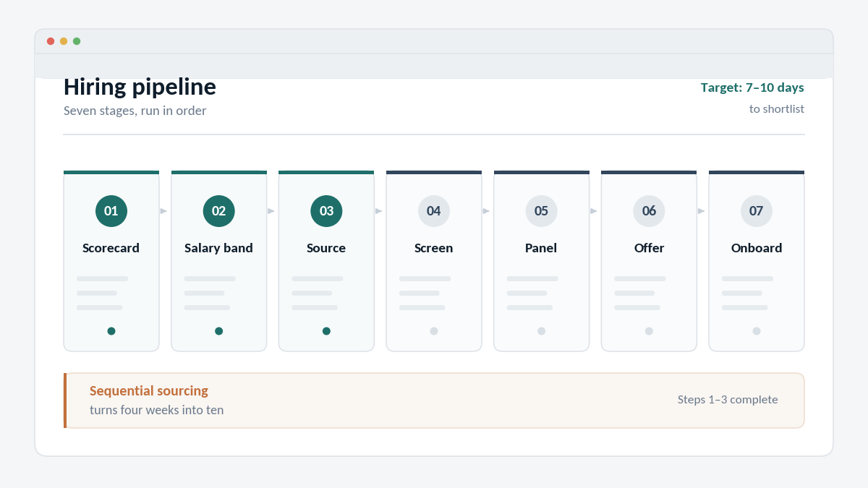Click the status dot on Offer card
This screenshot has width=868, height=488.
[649, 331]
